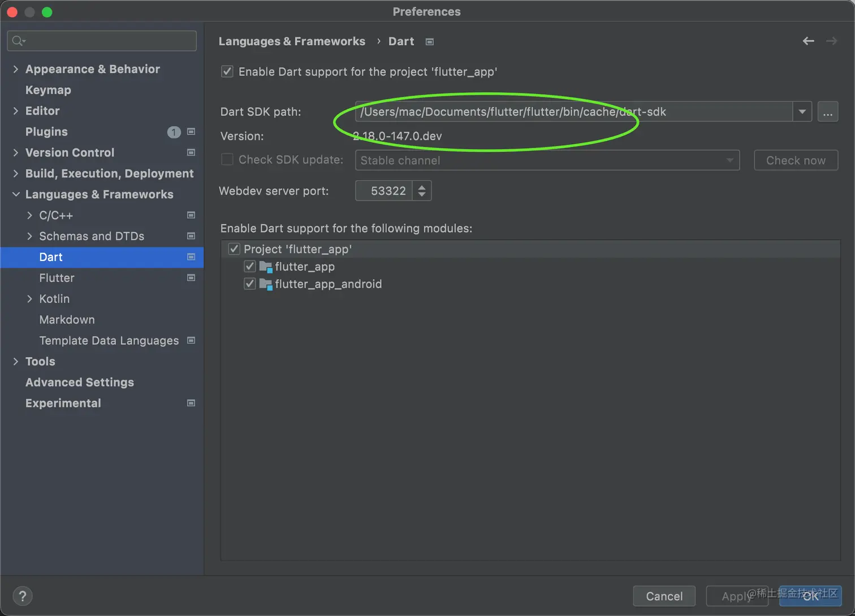Click the flutter_app_android module folder icon
The width and height of the screenshot is (855, 616).
pyautogui.click(x=266, y=284)
